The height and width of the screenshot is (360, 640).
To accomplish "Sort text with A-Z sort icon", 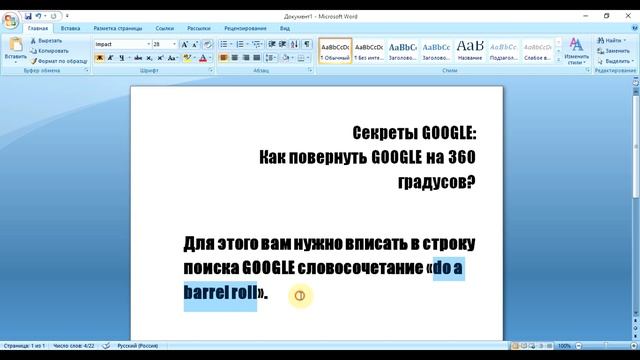I will [295, 44].
